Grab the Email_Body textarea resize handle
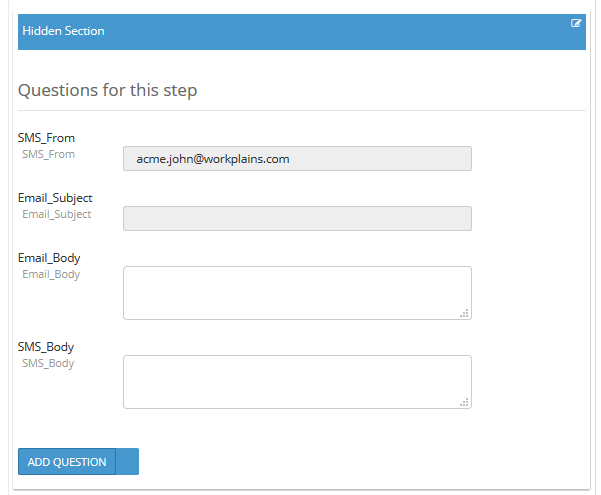Image resolution: width=601 pixels, height=495 pixels. [464, 313]
